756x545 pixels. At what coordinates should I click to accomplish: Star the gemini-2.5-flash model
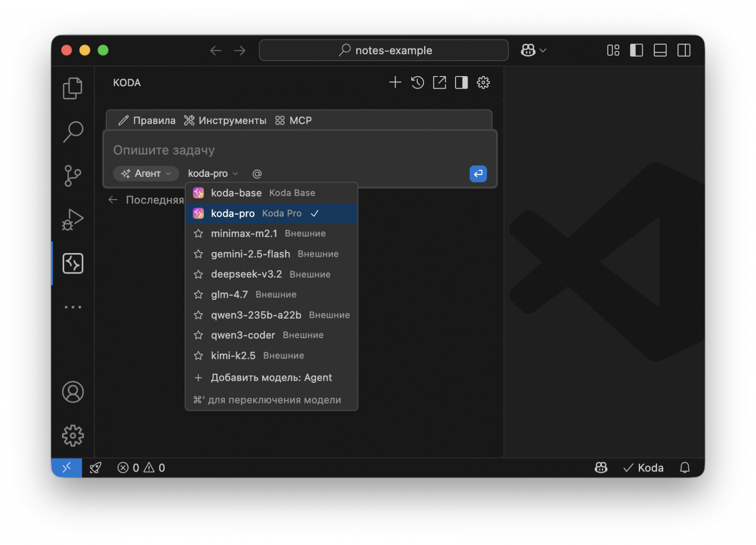(198, 254)
